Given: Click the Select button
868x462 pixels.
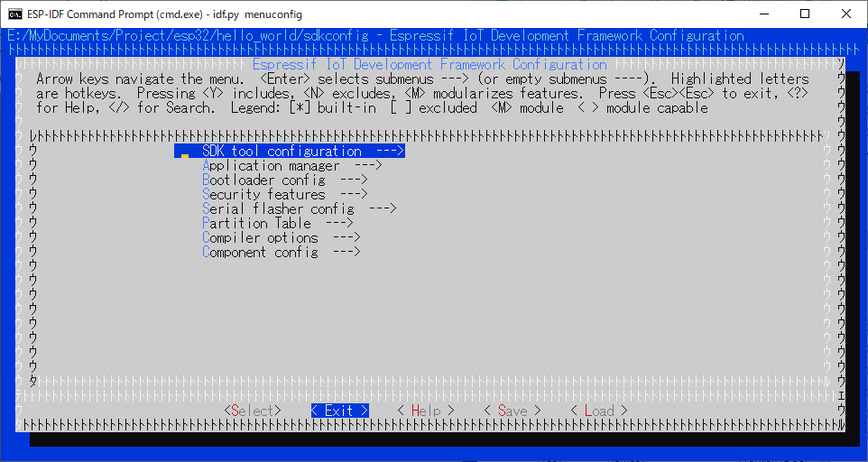Looking at the screenshot, I should coord(253,411).
